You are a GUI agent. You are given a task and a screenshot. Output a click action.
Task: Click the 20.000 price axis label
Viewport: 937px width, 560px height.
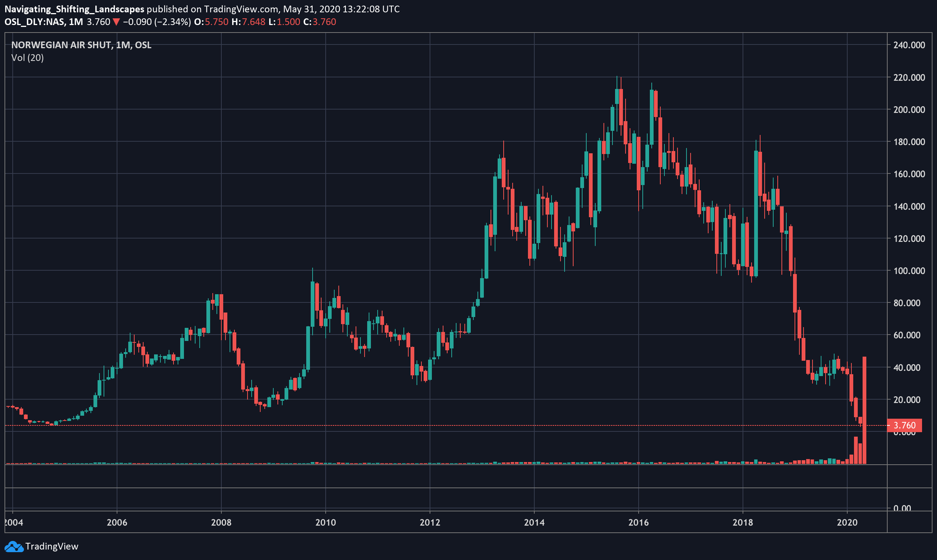(907, 400)
